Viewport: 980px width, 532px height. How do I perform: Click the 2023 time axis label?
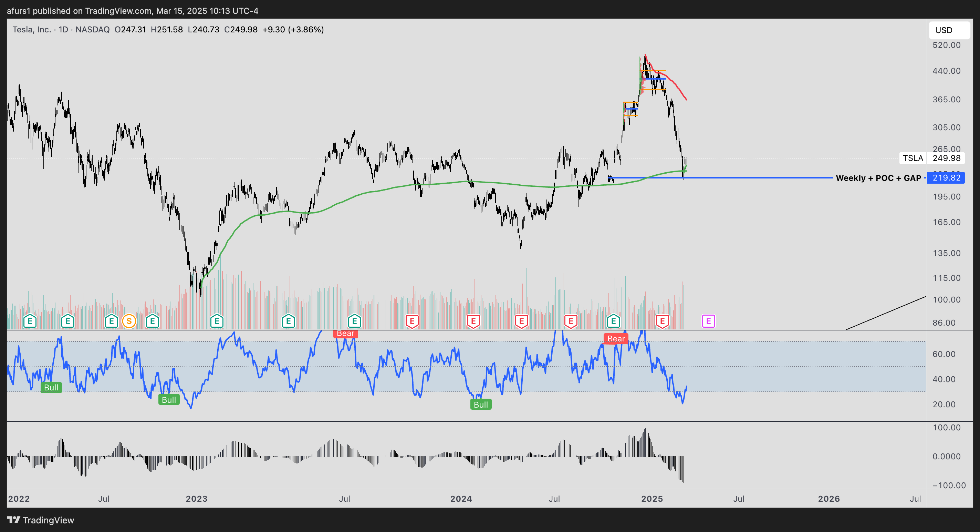(196, 499)
